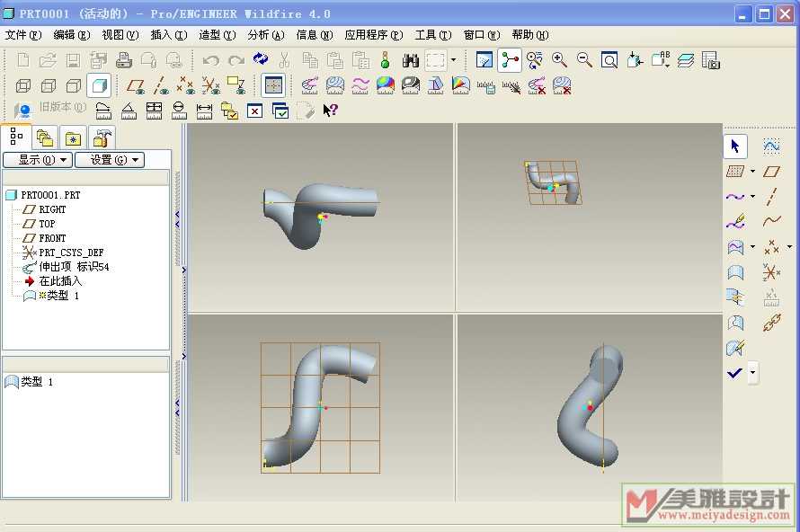
Task: Toggle wireframe display mode
Action: tap(23, 85)
